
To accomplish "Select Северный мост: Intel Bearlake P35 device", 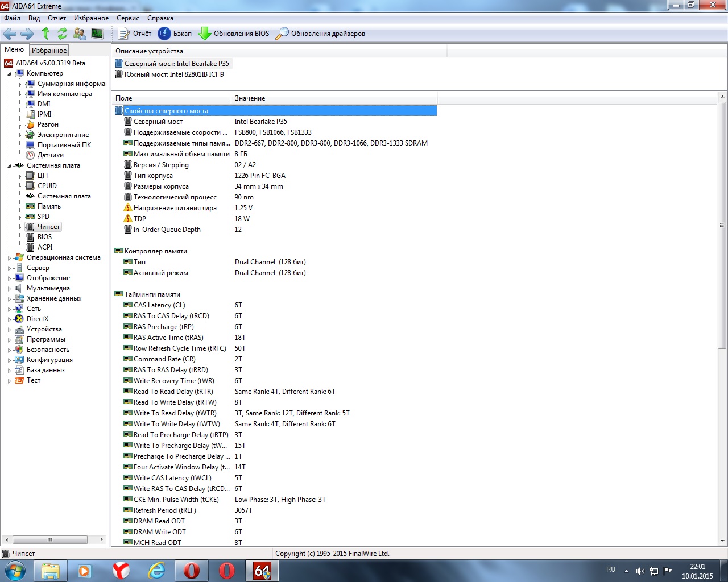I will pos(177,64).
